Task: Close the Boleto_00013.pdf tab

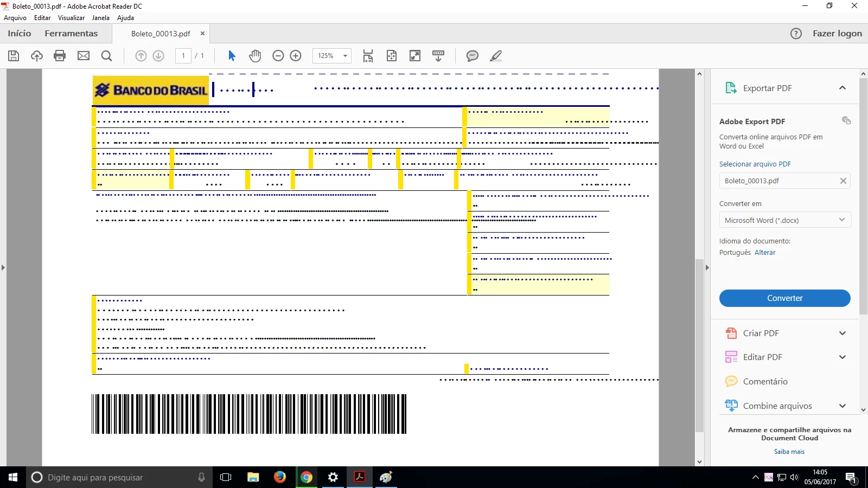Action: point(202,34)
